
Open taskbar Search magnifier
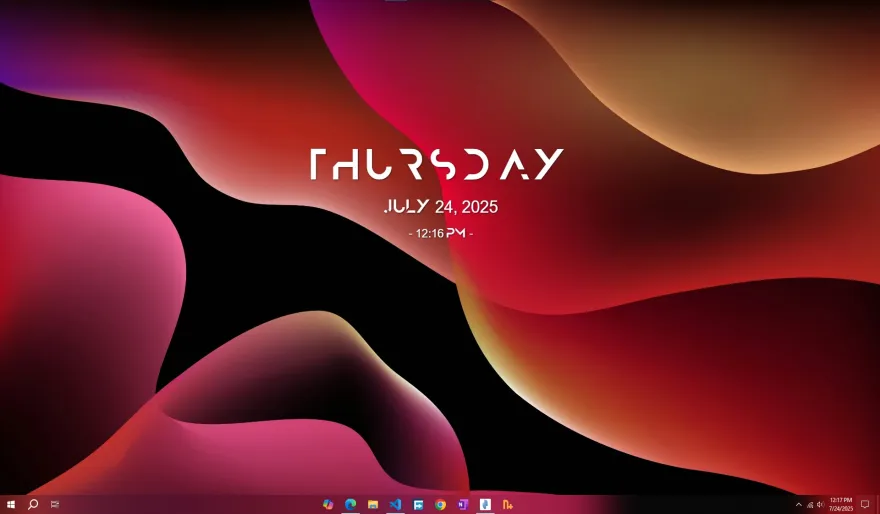[x=33, y=504]
